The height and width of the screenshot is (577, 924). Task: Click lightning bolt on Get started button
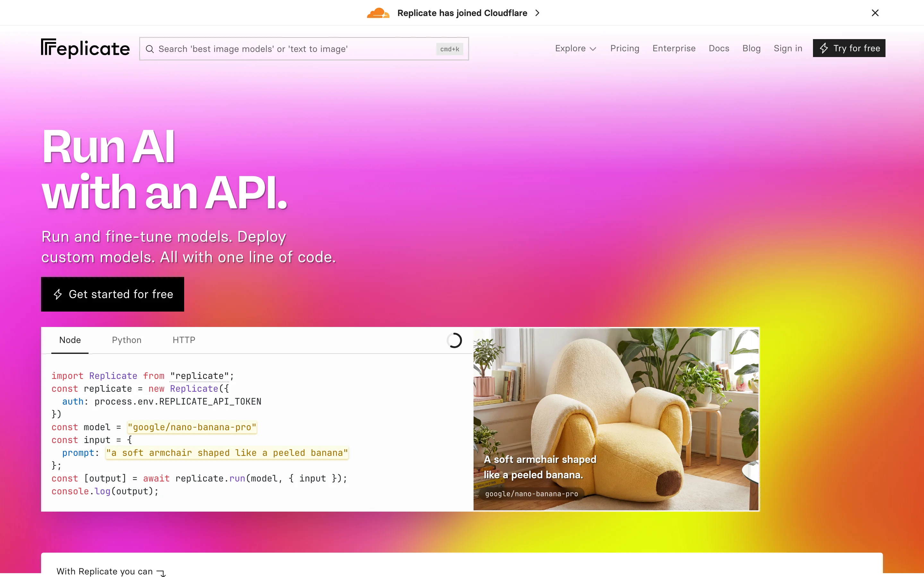click(x=58, y=294)
